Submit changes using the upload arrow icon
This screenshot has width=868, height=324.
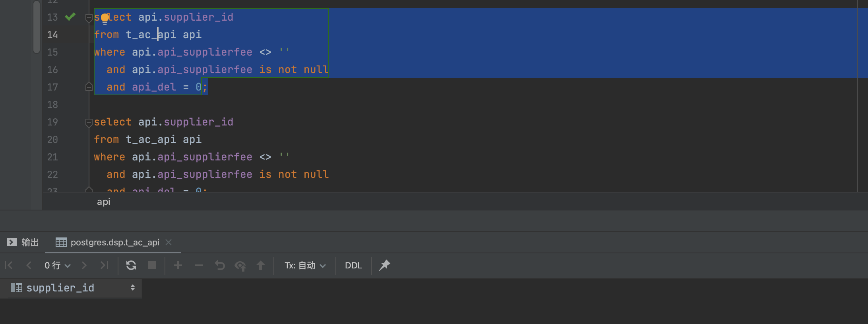point(261,265)
